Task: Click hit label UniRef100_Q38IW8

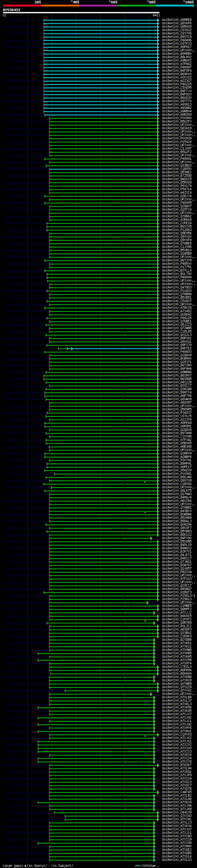Action: (x=177, y=389)
